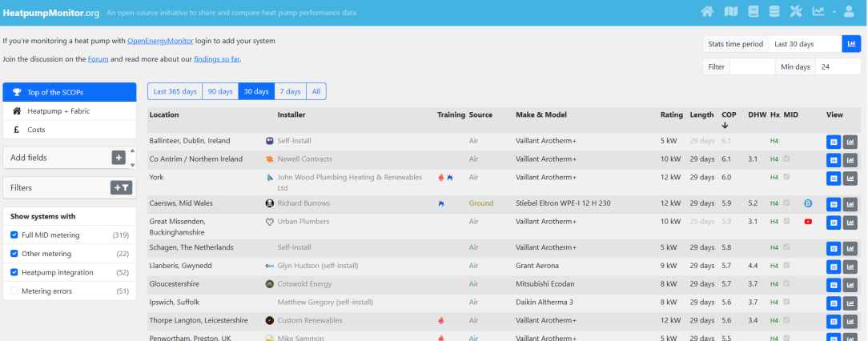Open blue list view for Caersws row
The image size is (868, 341).
tap(833, 204)
